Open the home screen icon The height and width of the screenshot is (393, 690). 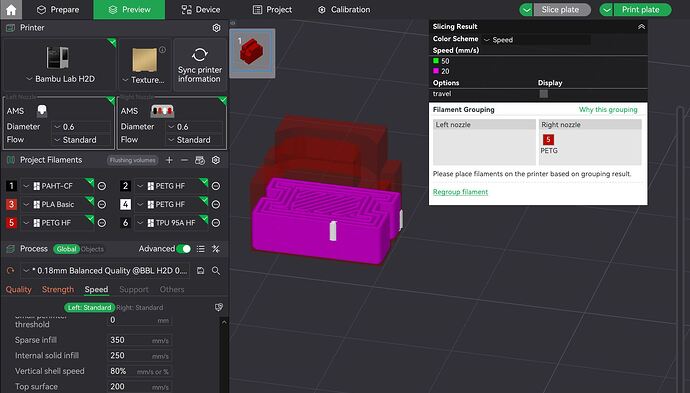pos(11,10)
